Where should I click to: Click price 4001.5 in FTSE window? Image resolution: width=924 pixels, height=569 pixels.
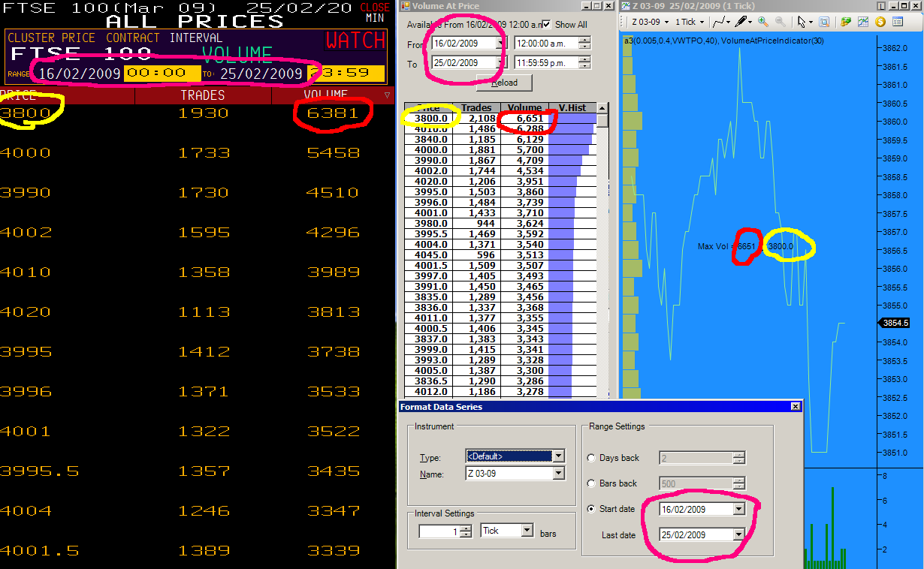(x=39, y=550)
